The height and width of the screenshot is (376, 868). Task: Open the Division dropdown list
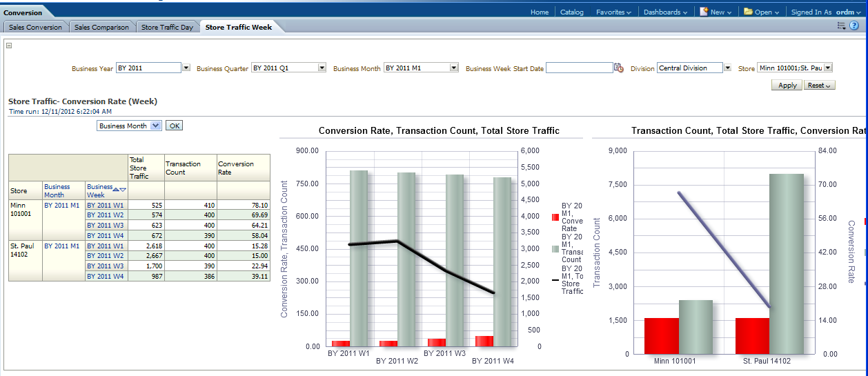click(x=727, y=68)
